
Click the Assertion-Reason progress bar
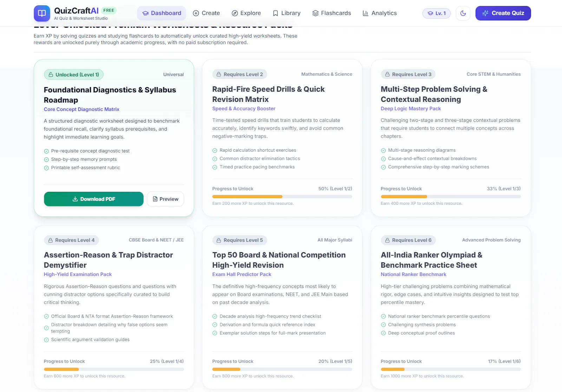(114, 369)
